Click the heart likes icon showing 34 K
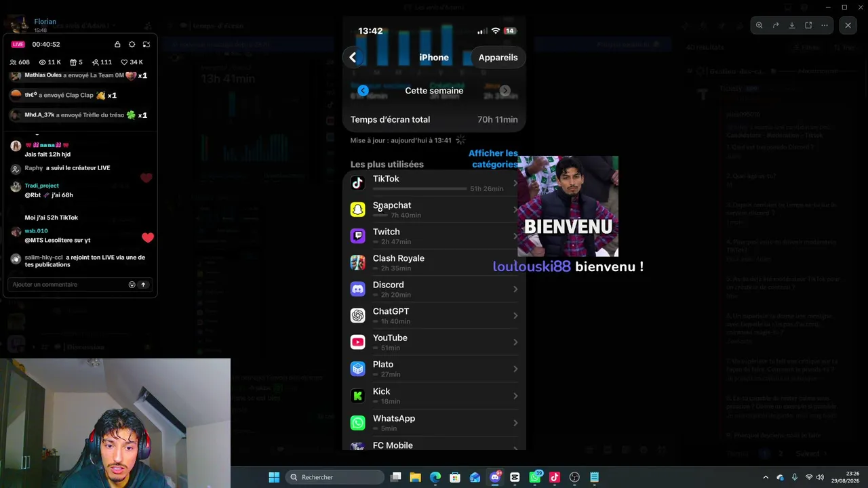The width and height of the screenshot is (868, 488). [125, 62]
